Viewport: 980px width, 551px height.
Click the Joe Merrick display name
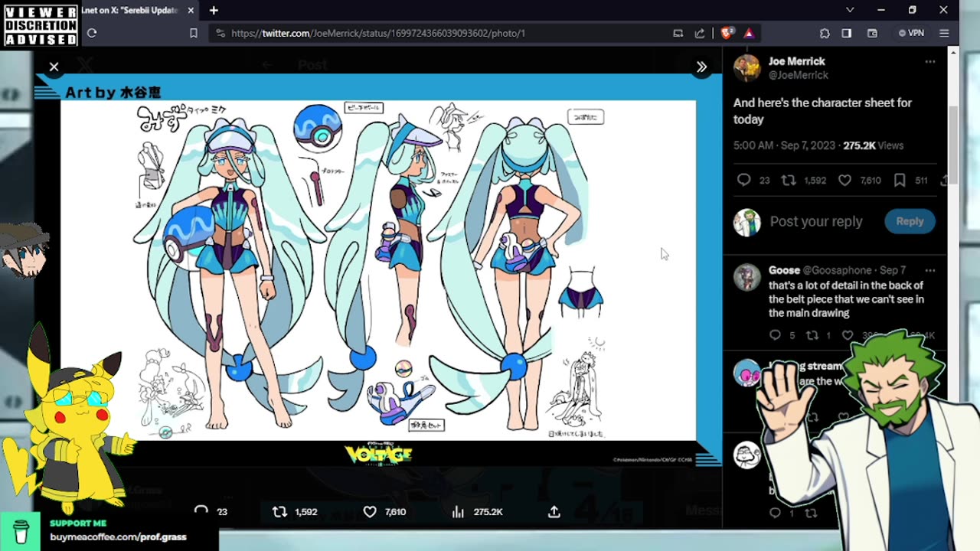[797, 61]
